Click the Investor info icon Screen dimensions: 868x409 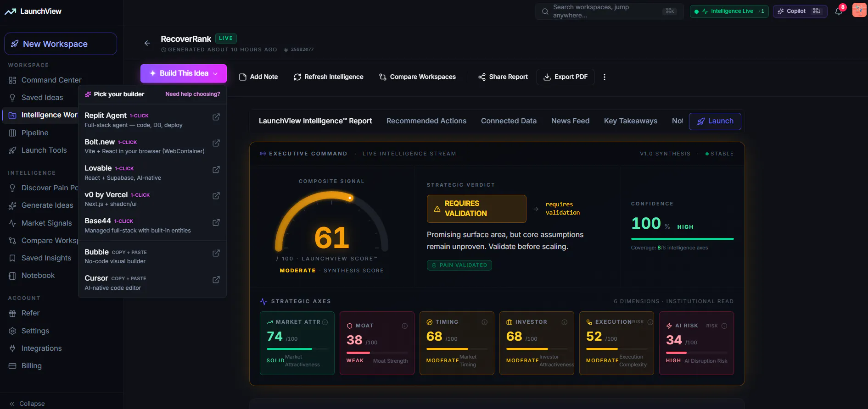pos(565,322)
